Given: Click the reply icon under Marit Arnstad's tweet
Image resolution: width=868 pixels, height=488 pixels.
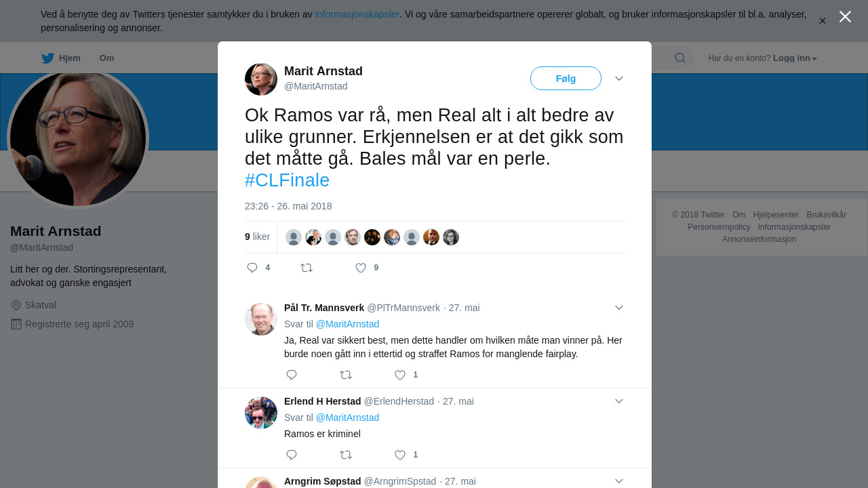Looking at the screenshot, I should pyautogui.click(x=252, y=268).
